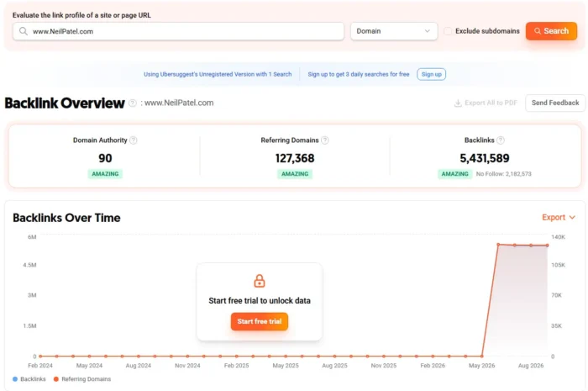Click the Aug 2026 axis label
588x391 pixels.
click(x=531, y=366)
